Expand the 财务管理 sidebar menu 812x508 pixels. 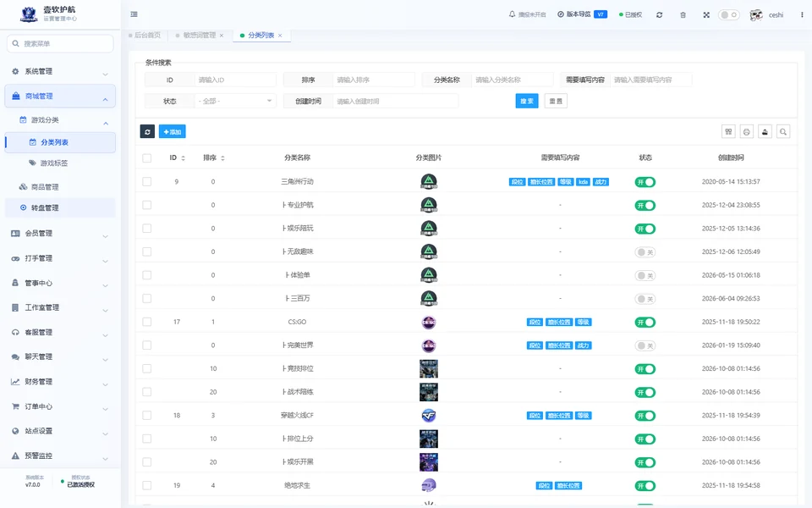[60, 382]
